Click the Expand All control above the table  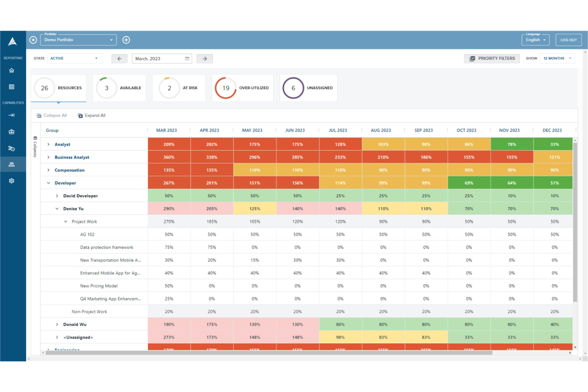point(92,115)
